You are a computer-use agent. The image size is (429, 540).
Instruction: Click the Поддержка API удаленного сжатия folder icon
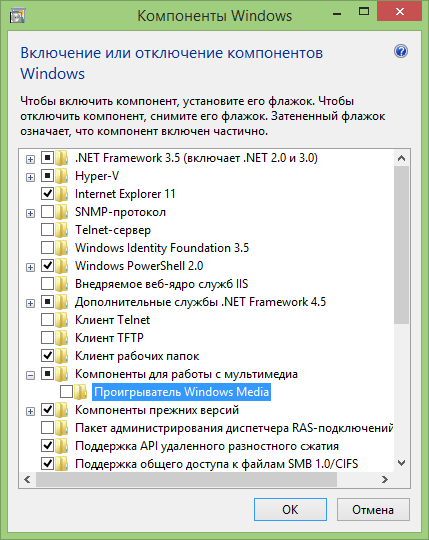pyautogui.click(x=62, y=446)
